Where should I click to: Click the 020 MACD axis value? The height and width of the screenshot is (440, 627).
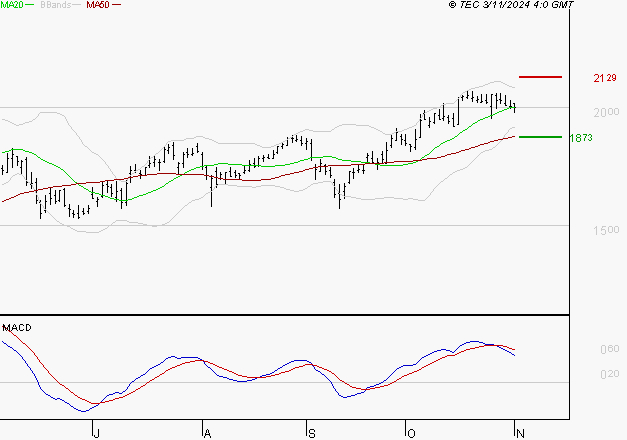[x=610, y=374]
